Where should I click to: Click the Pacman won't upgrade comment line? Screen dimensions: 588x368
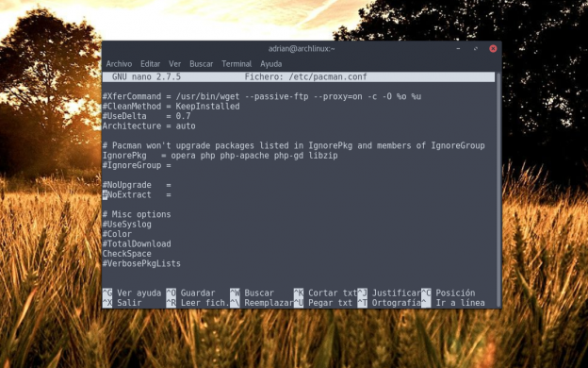[294, 145]
